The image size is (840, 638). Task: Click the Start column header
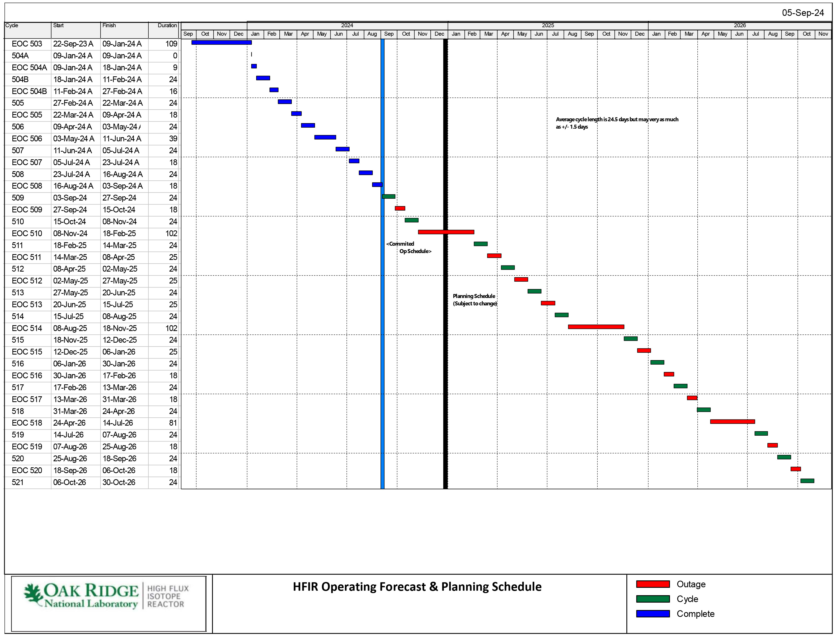pyautogui.click(x=58, y=25)
